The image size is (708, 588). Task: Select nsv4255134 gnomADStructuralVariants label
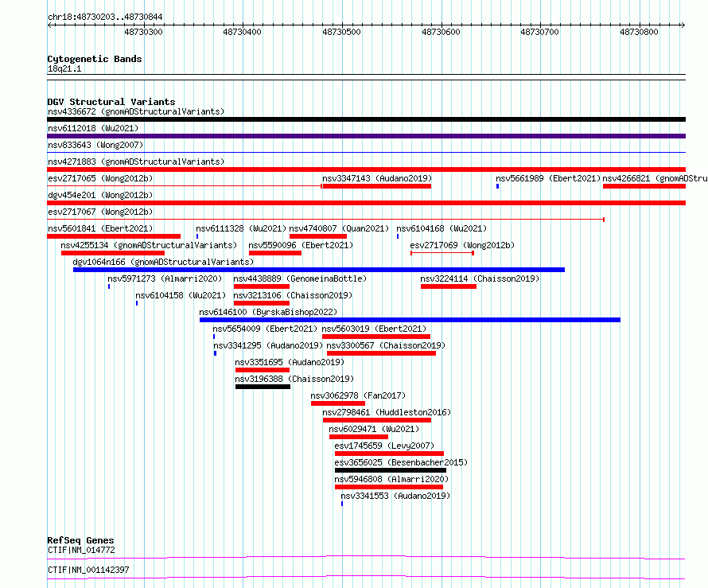[149, 245]
